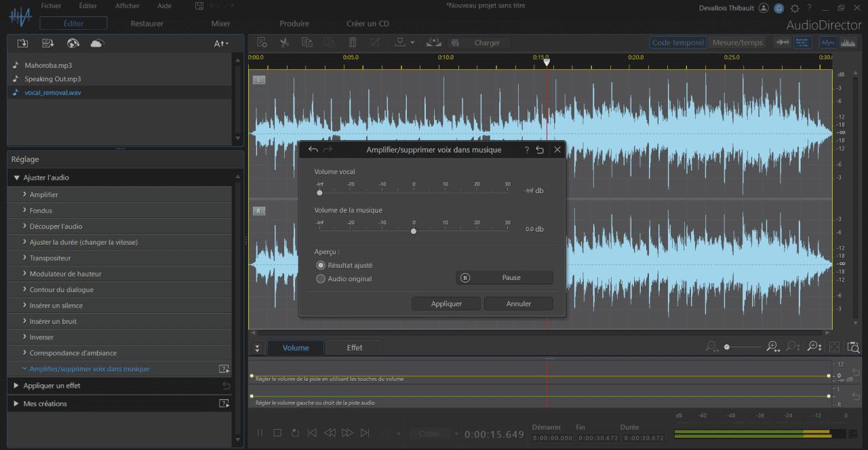Set Volume vocal slider handle
This screenshot has width=868, height=450.
pos(319,192)
